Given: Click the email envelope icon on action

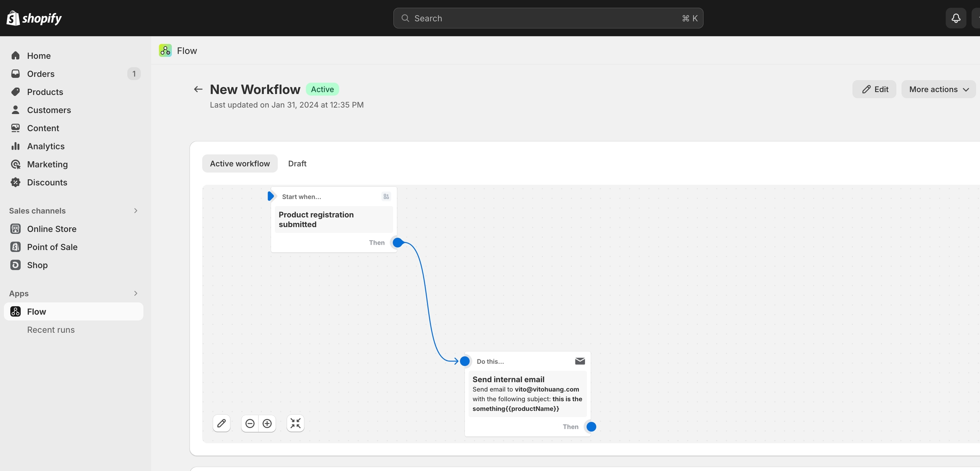Looking at the screenshot, I should click(x=580, y=361).
